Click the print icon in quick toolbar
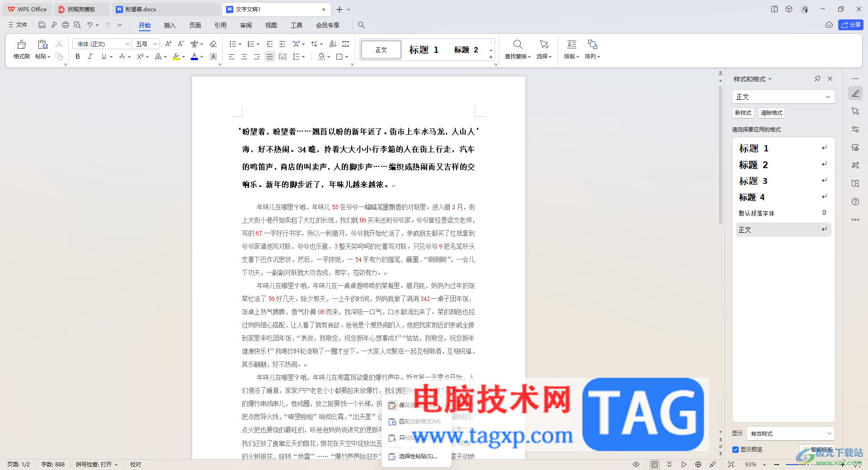Viewport: 868px width, 470px height. (66, 25)
